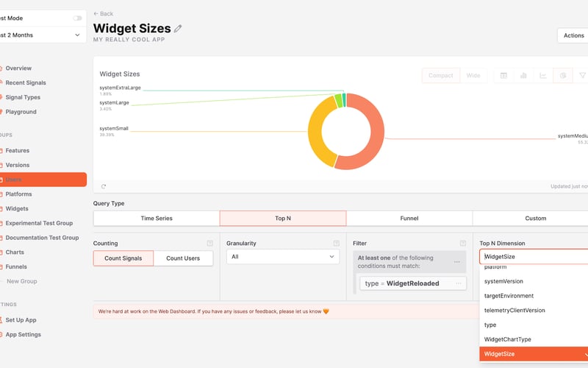This screenshot has height=368, width=588.
Task: Select Count Users option
Action: click(183, 258)
